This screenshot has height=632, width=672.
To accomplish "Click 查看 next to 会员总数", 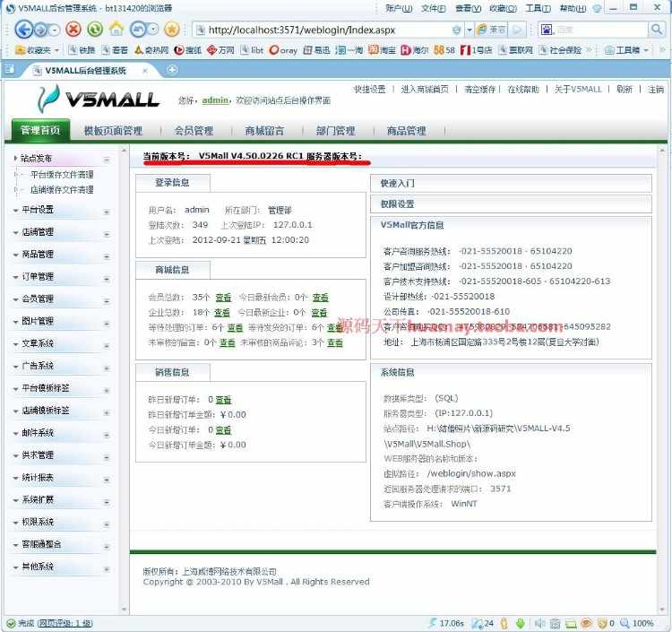I will click(223, 297).
